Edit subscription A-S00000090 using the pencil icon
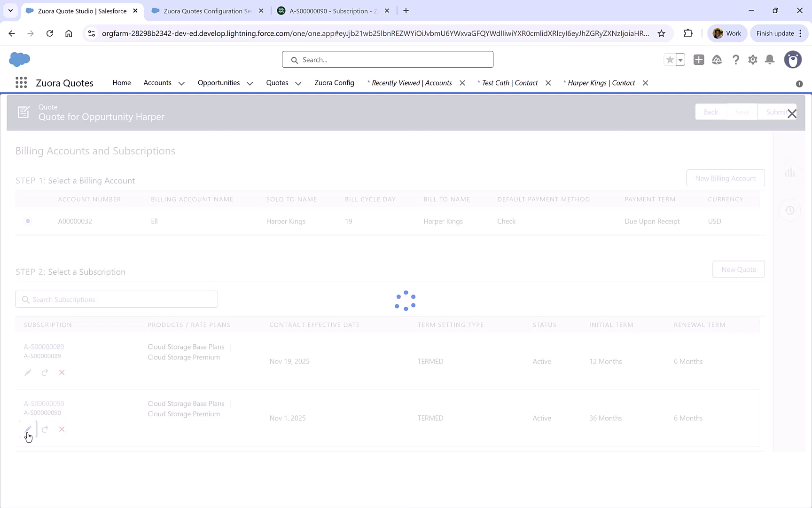The height and width of the screenshot is (508, 812). (28, 429)
